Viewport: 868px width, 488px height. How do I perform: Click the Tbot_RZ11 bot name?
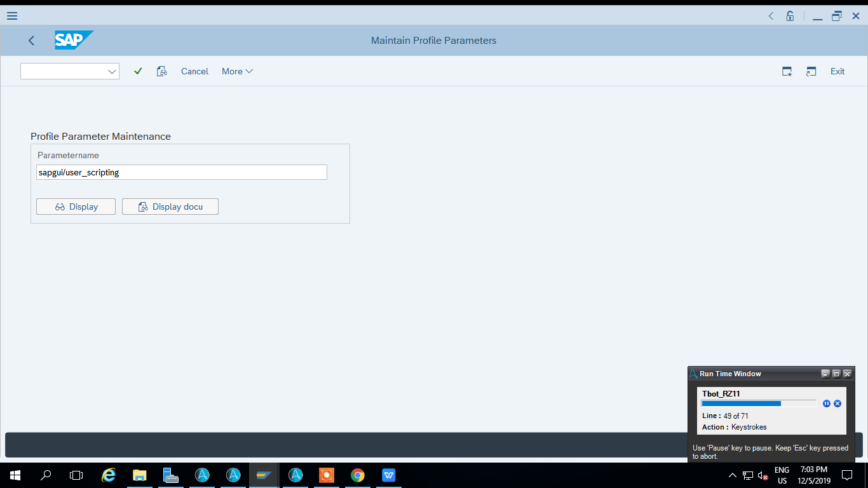(721, 394)
